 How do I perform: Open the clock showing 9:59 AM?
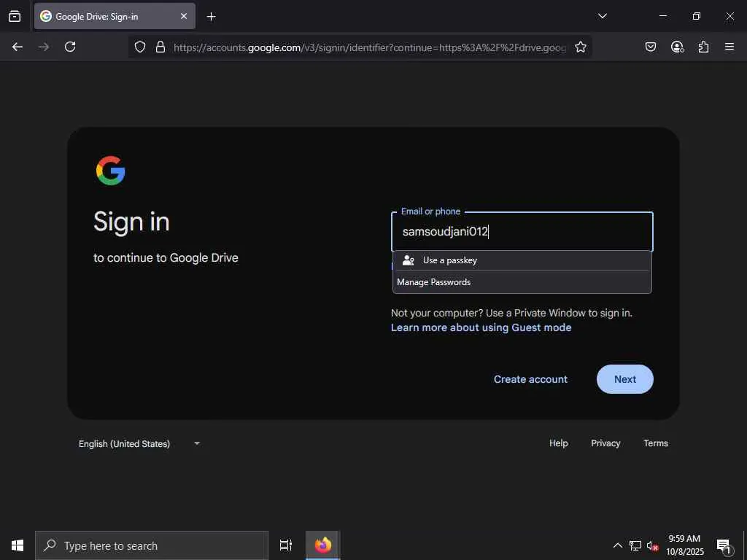tap(684, 545)
